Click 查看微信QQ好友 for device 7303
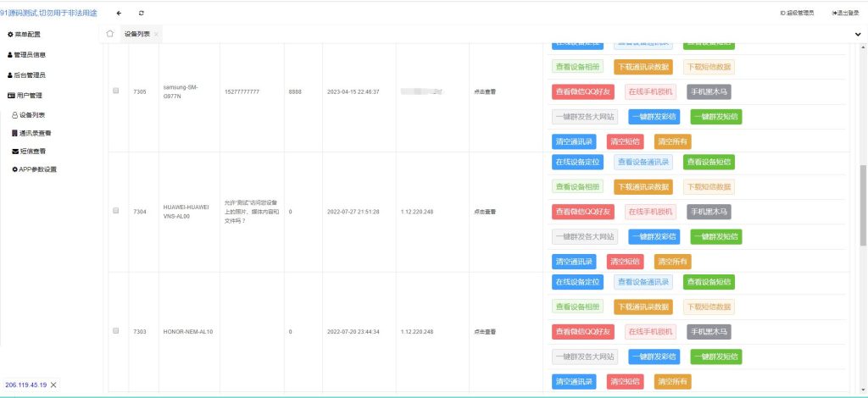This screenshot has height=398, width=868. [583, 332]
